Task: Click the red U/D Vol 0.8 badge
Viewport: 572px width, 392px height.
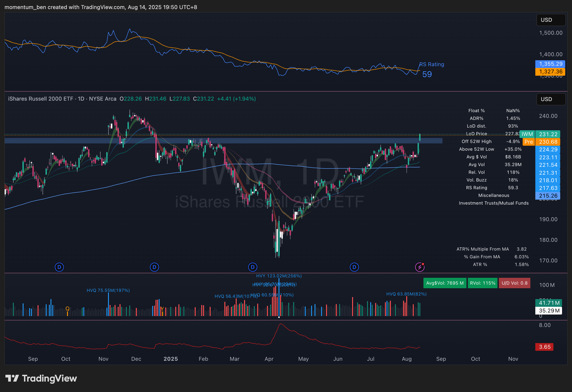Action: tap(514, 283)
